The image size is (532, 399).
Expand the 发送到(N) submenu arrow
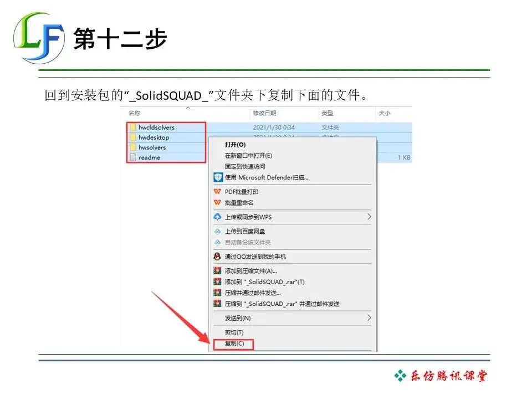coord(369,318)
